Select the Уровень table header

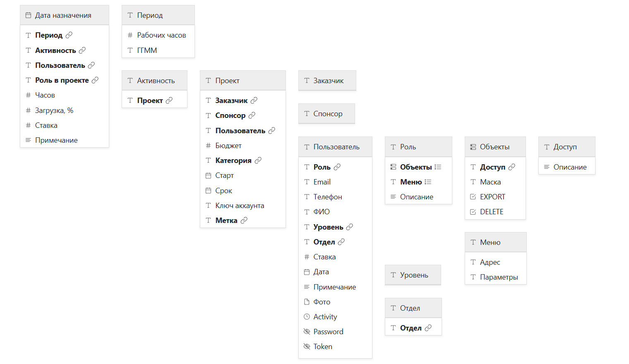[x=413, y=275]
